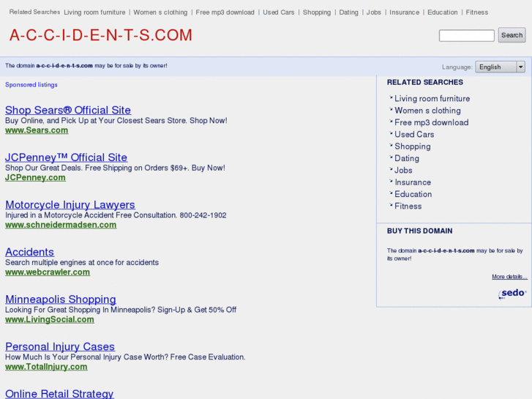Focus the search text field
The height and width of the screenshot is (399, 532).
467,35
